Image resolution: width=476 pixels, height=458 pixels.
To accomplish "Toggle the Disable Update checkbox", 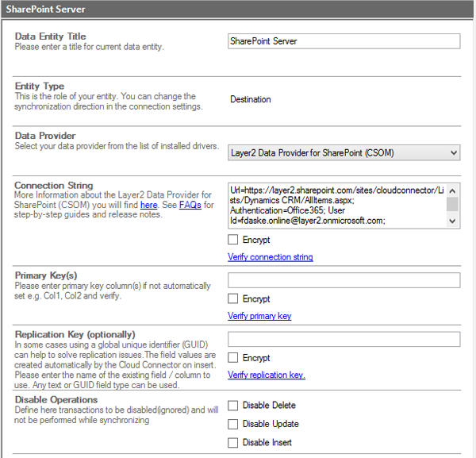I will coord(233,424).
